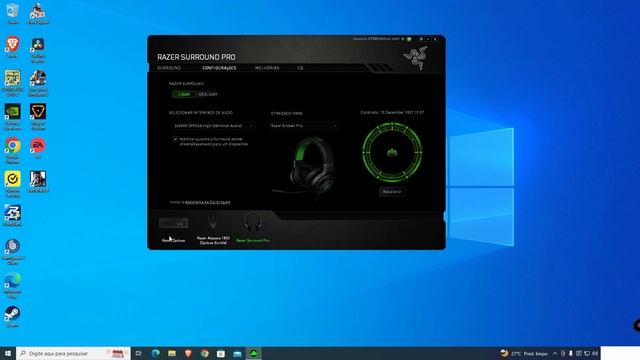Screen dimensions: 640x360
Task: Expand the audio interface dropdown
Action: (x=212, y=126)
